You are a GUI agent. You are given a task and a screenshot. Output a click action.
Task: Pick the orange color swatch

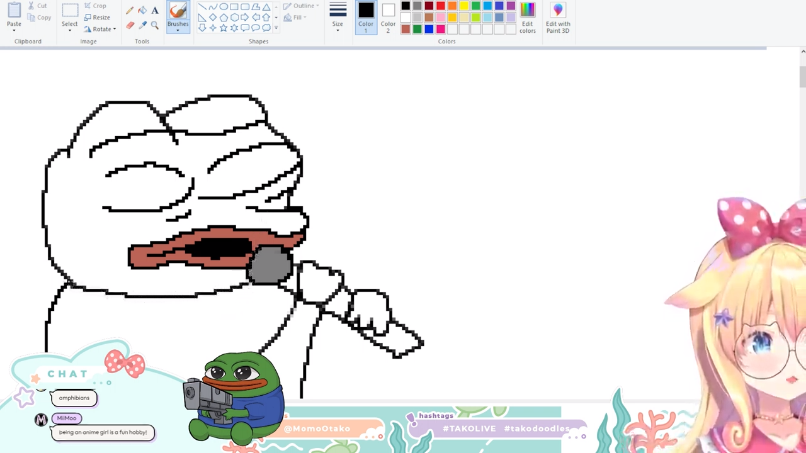[452, 6]
